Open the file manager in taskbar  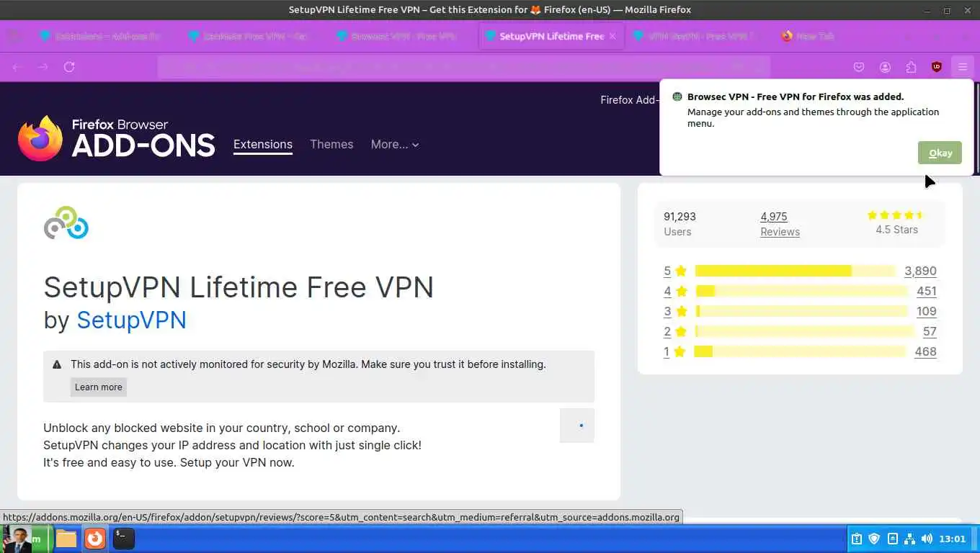[x=66, y=538]
